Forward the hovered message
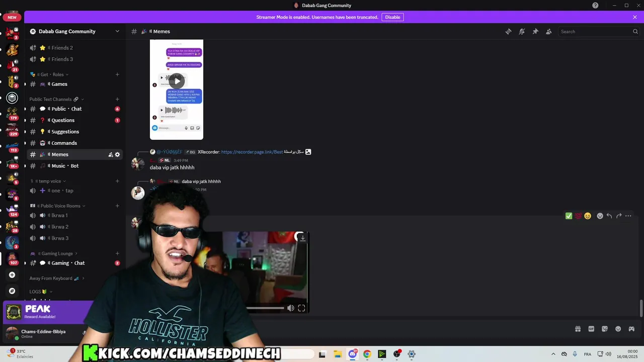Viewport: 644px width, 362px height. (x=619, y=216)
